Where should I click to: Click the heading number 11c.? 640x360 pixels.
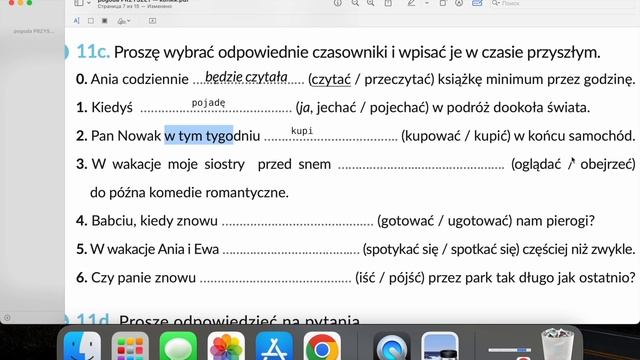pos(93,52)
